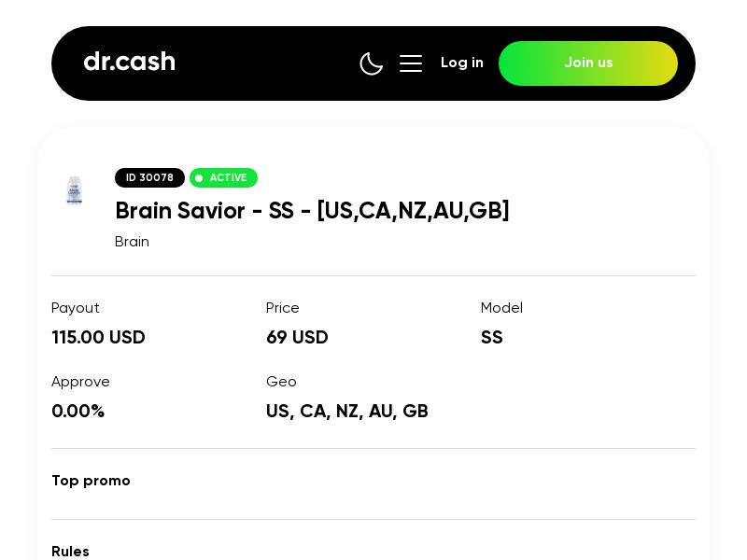747x560 pixels.
Task: Click Log in
Action: [462, 63]
